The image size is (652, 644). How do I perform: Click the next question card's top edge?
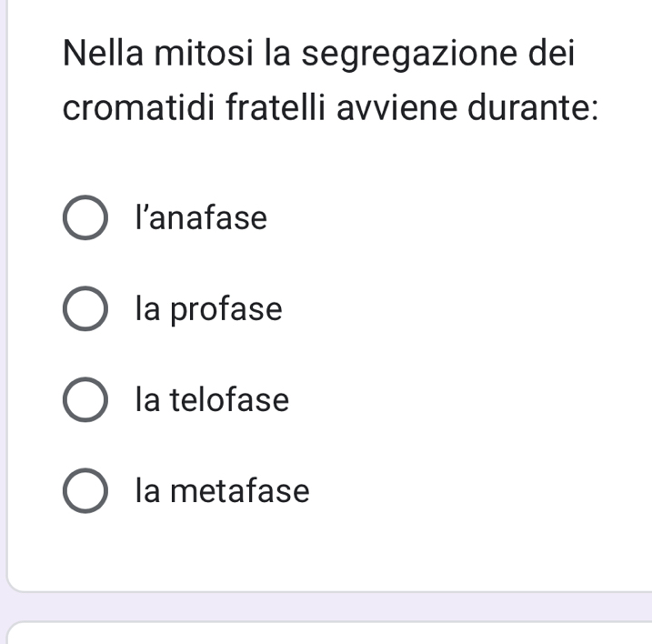coord(327,626)
